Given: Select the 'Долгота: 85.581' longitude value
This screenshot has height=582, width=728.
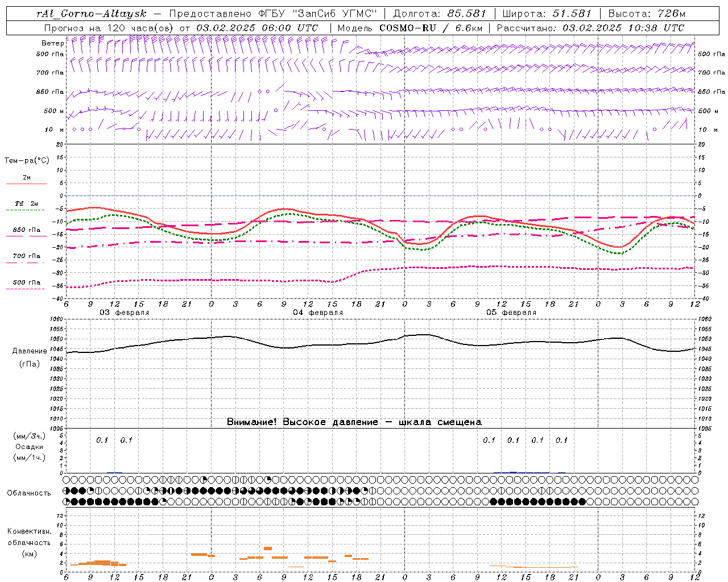Looking at the screenshot, I should (x=441, y=14).
